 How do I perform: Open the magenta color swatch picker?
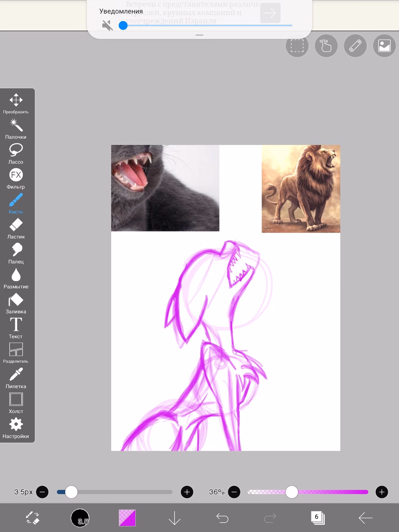pos(127,518)
